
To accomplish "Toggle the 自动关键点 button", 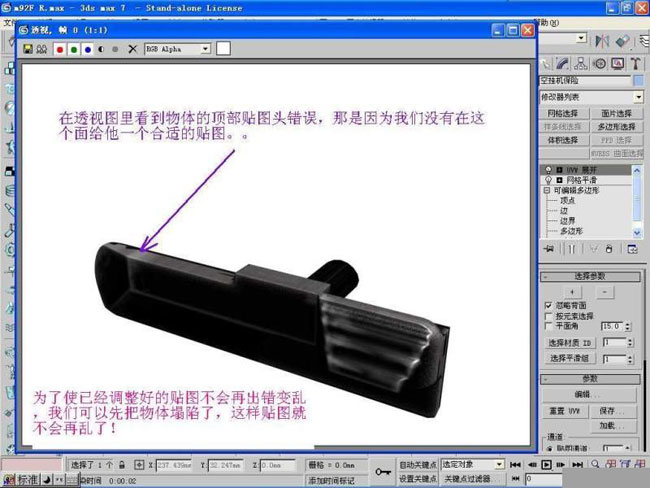I will click(x=417, y=465).
